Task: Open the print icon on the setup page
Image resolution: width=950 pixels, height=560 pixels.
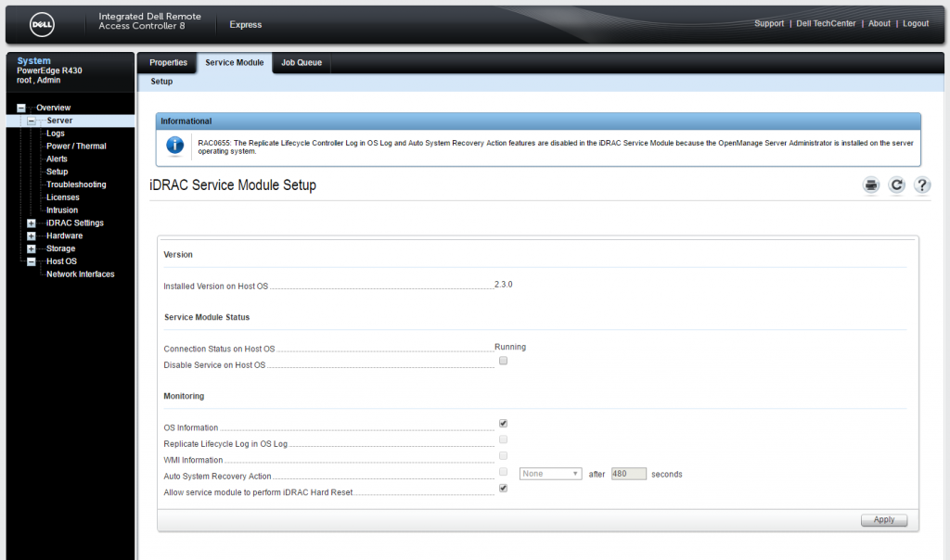Action: click(870, 185)
